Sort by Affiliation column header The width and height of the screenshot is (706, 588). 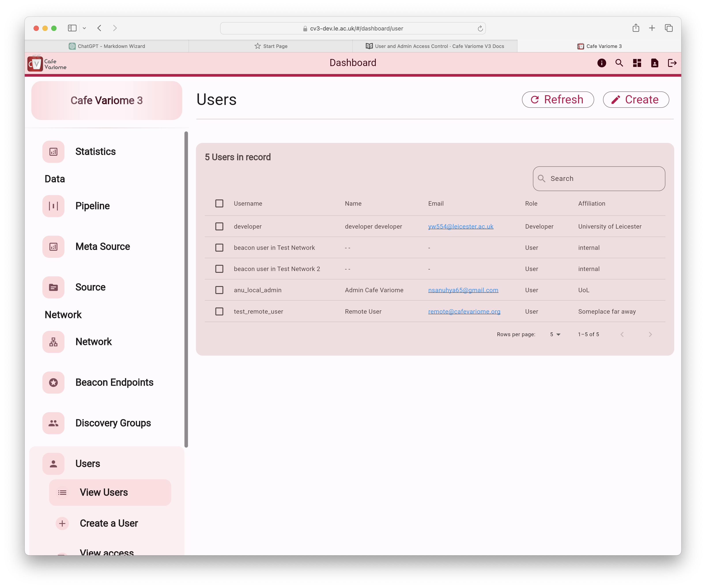pyautogui.click(x=591, y=203)
